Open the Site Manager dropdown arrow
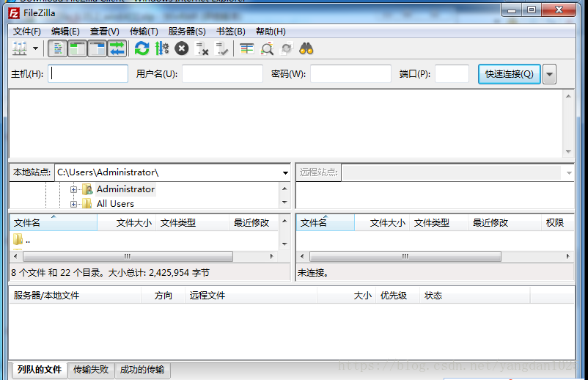Viewport: 588px width, 380px height. coord(35,48)
